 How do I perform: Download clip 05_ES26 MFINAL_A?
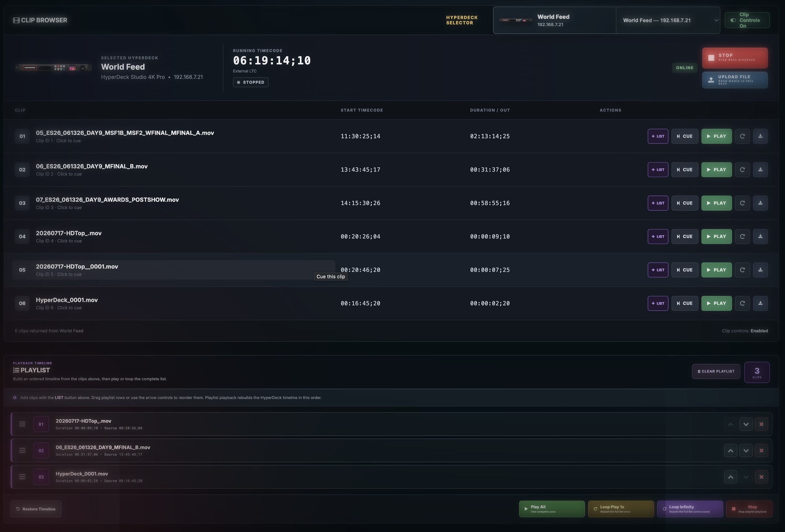pos(760,136)
